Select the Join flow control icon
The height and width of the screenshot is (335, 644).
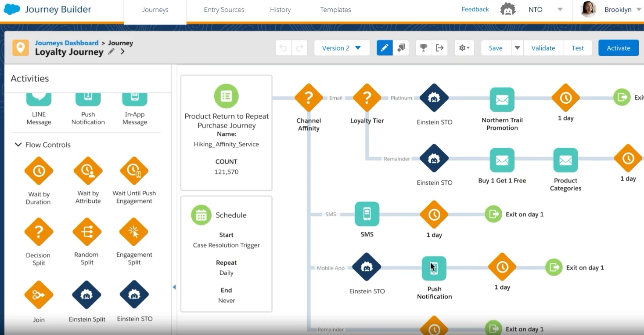click(x=39, y=295)
